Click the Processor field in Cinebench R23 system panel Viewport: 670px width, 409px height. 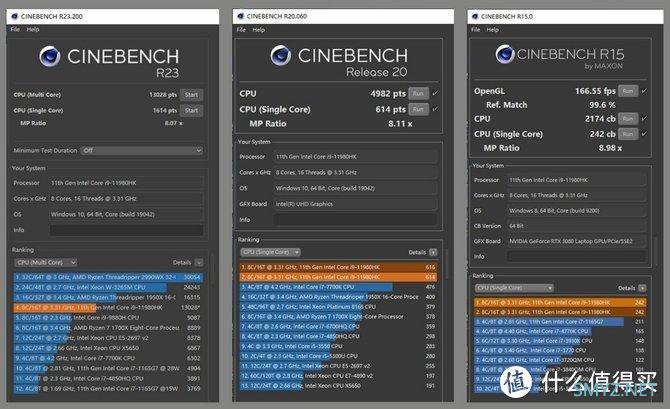point(126,183)
